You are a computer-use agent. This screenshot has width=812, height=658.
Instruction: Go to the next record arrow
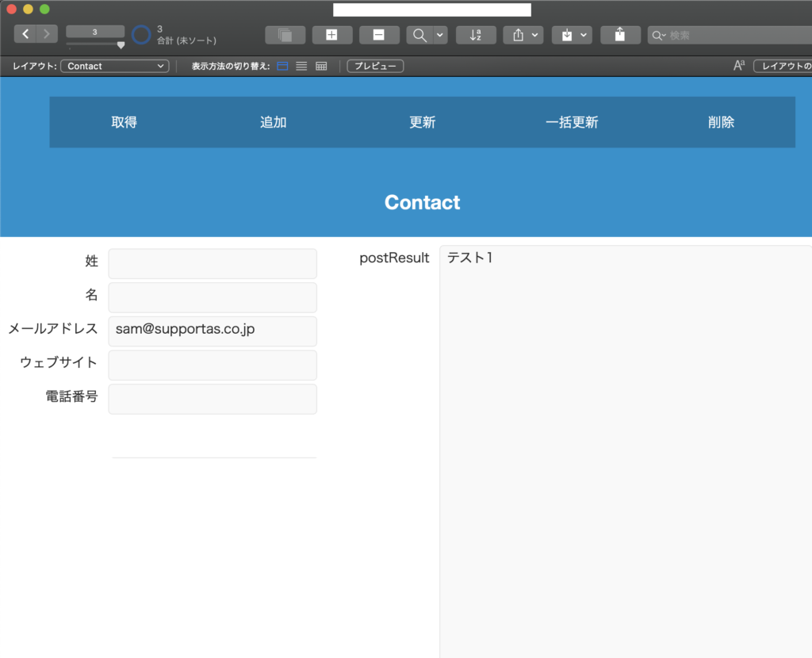coord(47,33)
